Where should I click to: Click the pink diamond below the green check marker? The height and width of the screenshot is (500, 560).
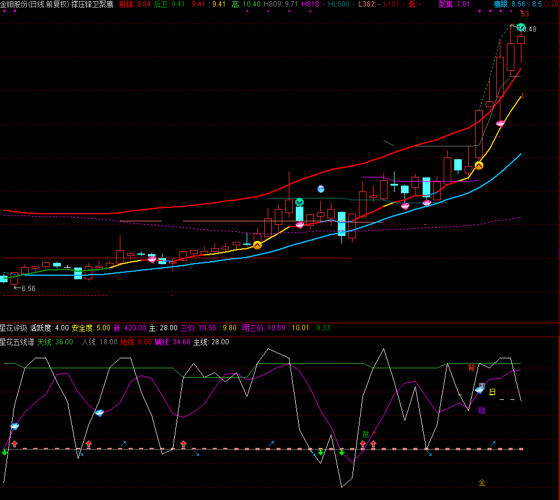click(300, 225)
